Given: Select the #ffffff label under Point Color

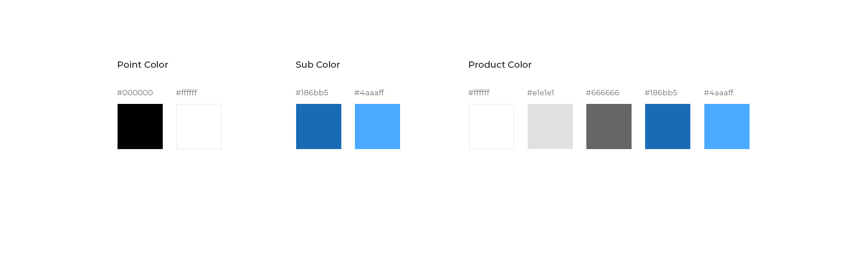Looking at the screenshot, I should [186, 93].
